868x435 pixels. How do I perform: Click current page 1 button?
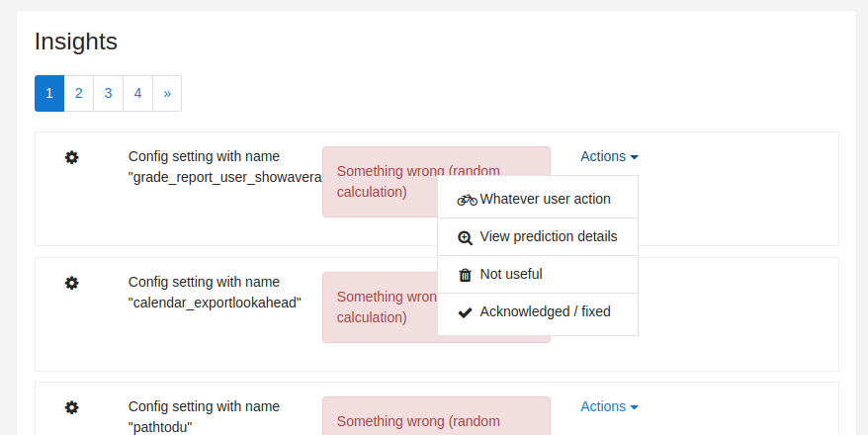coord(49,94)
